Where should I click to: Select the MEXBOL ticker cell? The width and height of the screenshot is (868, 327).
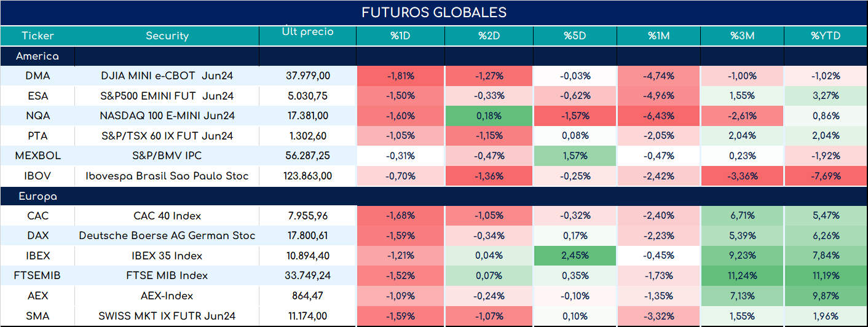pyautogui.click(x=37, y=156)
